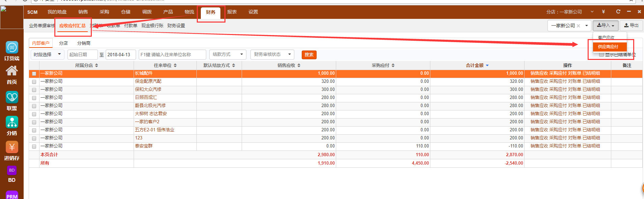Open the 报表 menu

[x=232, y=12]
